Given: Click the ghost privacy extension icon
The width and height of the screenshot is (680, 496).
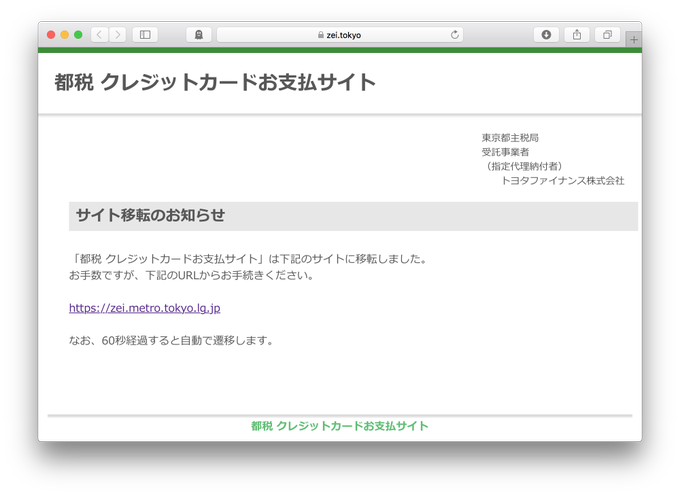Looking at the screenshot, I should 199,35.
